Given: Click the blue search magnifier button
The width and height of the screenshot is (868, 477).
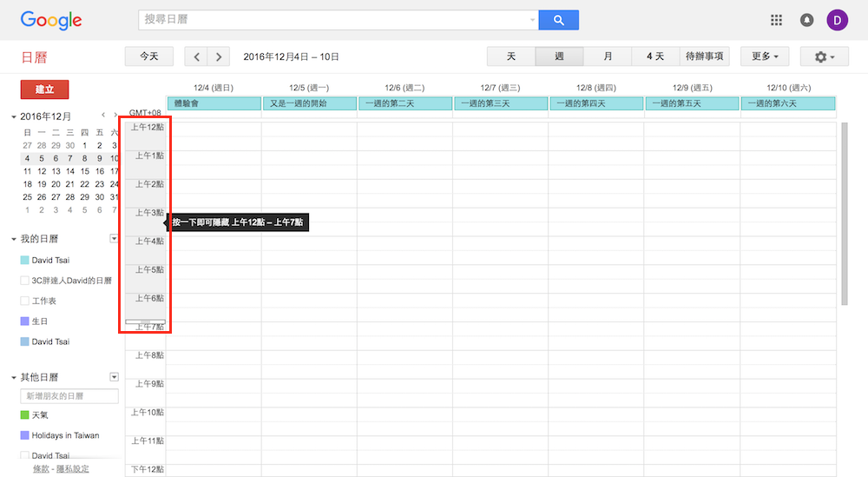Looking at the screenshot, I should point(558,20).
